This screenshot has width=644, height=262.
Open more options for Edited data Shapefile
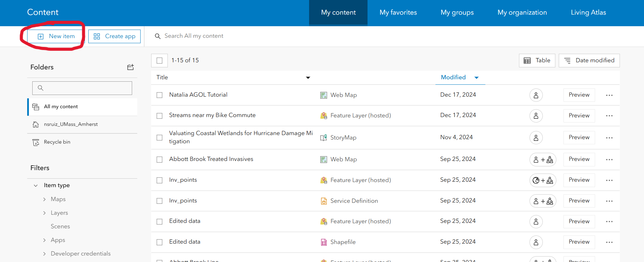609,242
